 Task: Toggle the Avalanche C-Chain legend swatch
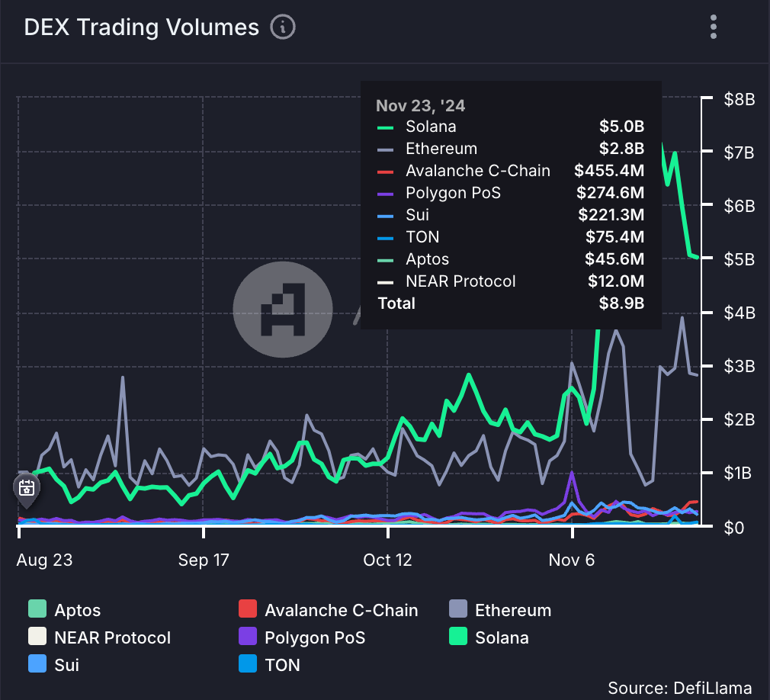(x=248, y=608)
